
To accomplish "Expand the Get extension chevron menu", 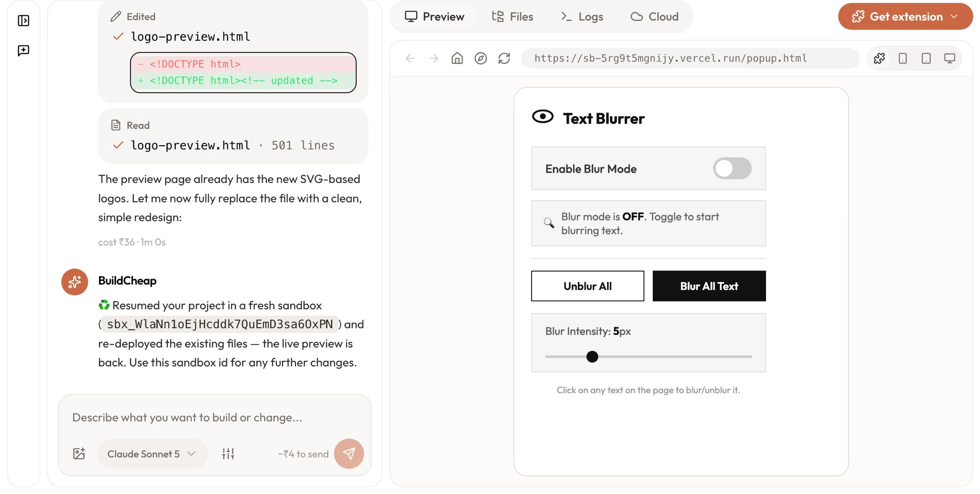I will pyautogui.click(x=954, y=17).
